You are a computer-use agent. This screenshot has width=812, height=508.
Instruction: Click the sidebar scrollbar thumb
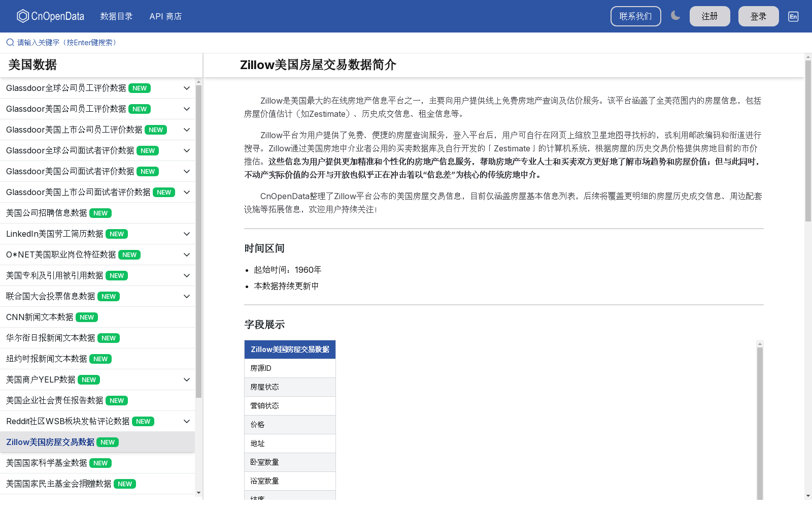(198, 241)
